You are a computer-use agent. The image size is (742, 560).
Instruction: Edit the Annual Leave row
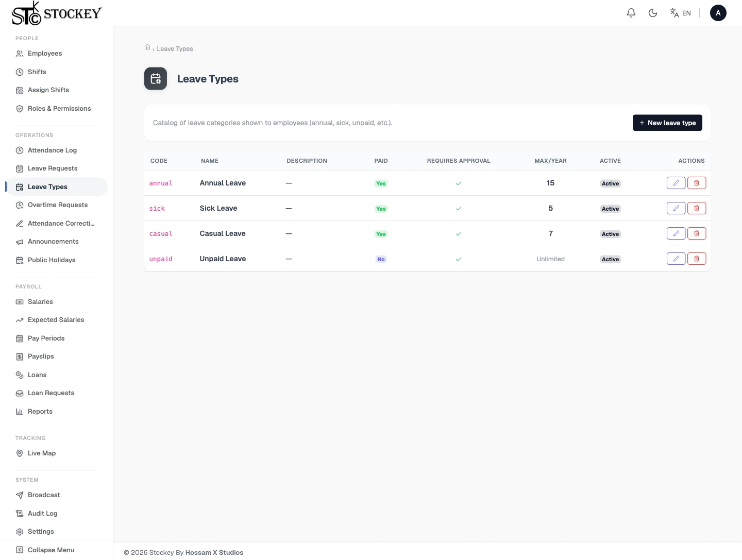tap(676, 183)
